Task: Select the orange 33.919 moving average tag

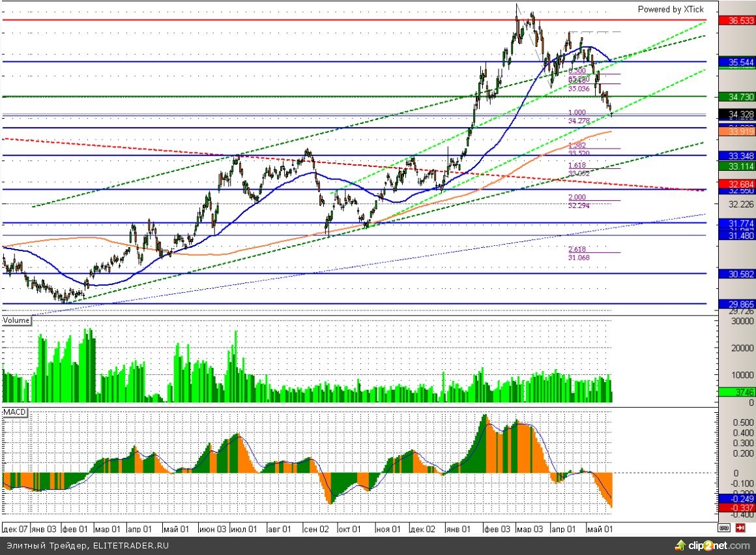Action: tap(736, 132)
